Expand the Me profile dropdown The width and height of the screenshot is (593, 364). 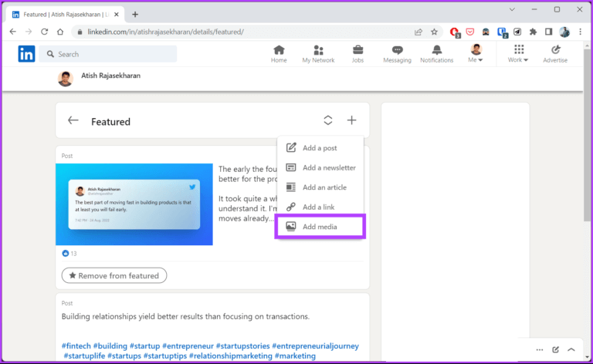coord(476,53)
